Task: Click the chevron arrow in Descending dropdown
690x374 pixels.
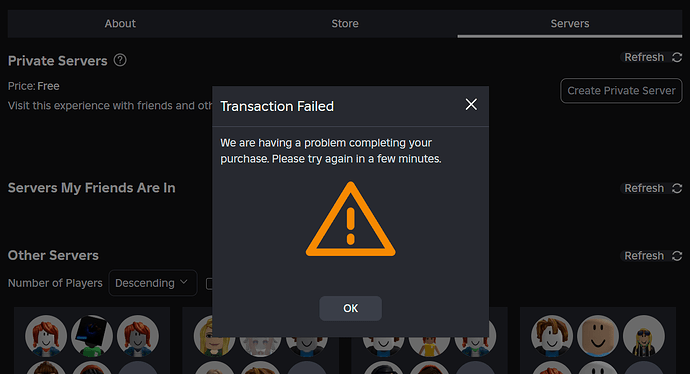Action: (184, 282)
